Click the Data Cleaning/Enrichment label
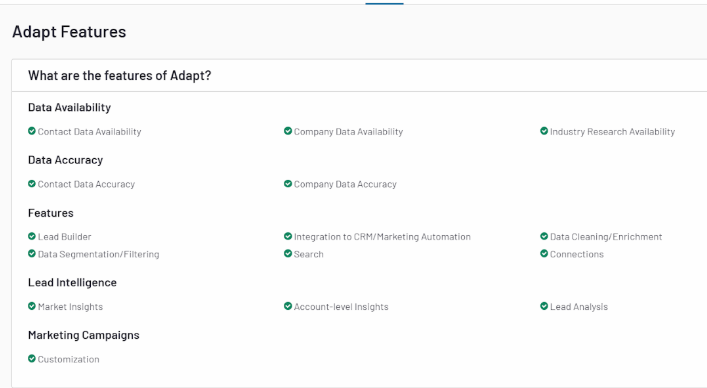The image size is (707, 388). point(606,237)
